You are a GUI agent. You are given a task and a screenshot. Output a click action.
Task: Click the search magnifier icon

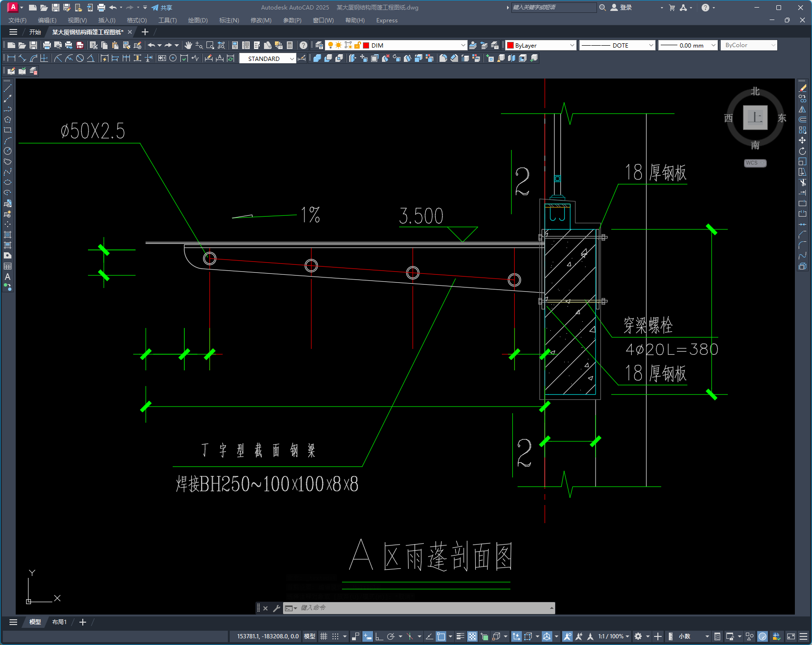(603, 8)
